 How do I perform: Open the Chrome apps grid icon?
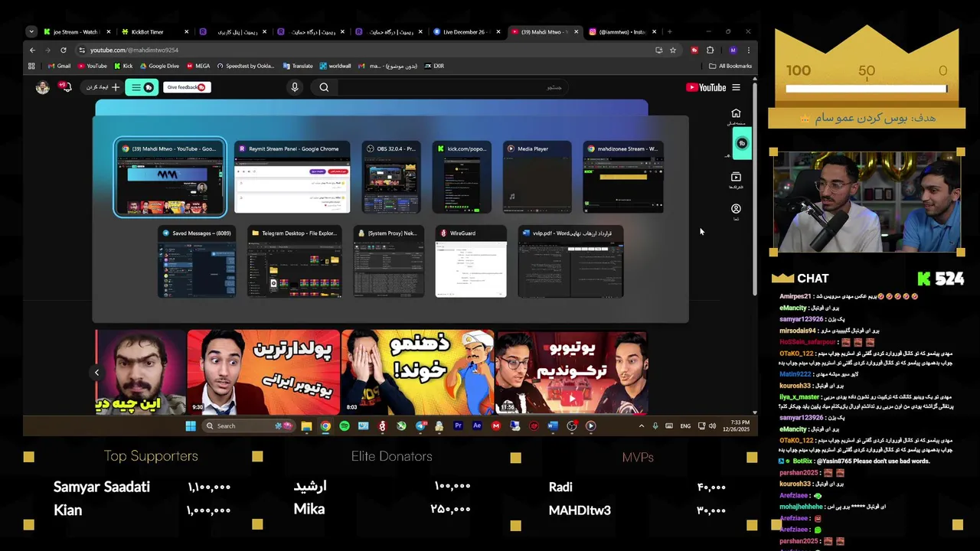pyautogui.click(x=31, y=66)
